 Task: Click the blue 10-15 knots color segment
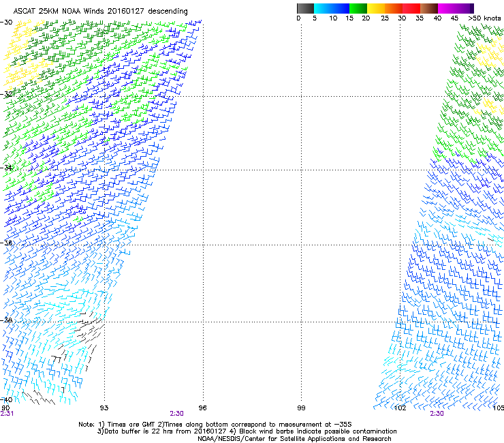click(341, 8)
